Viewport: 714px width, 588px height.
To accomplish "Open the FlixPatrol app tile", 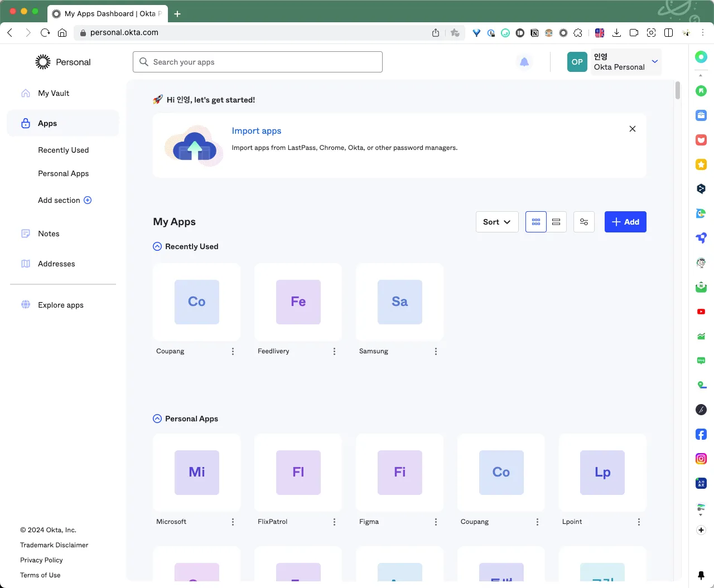I will pyautogui.click(x=298, y=473).
